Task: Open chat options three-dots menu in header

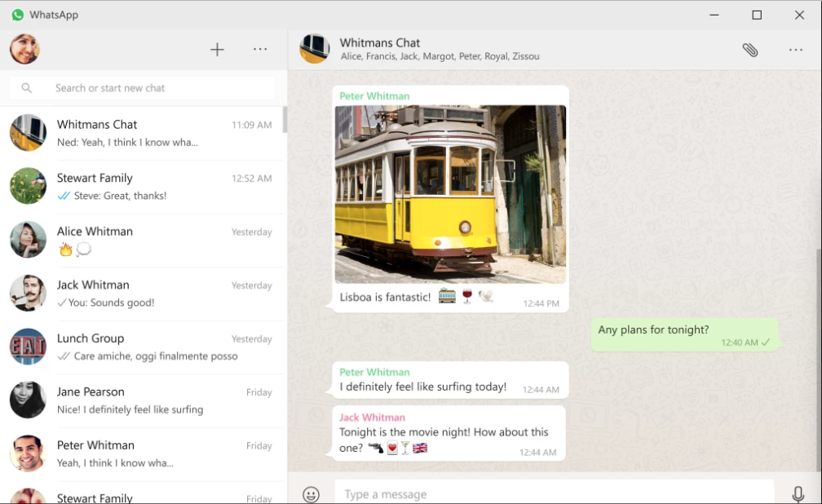Action: point(795,50)
